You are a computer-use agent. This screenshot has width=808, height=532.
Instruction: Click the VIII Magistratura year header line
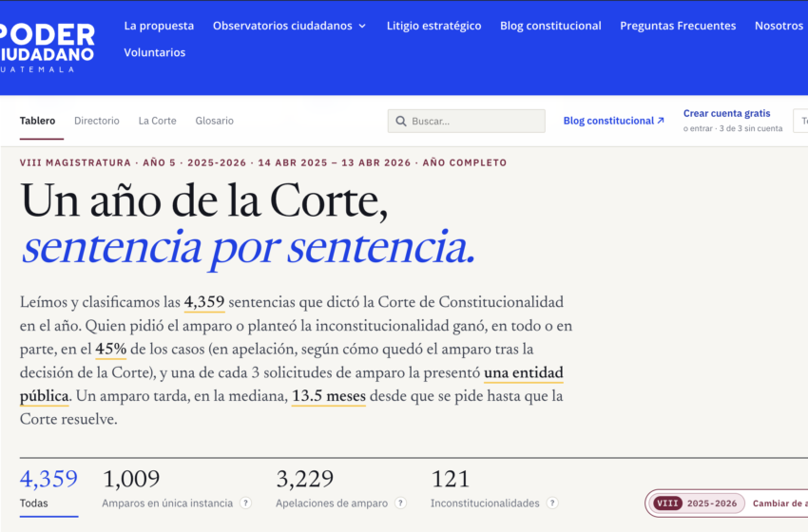[263, 162]
